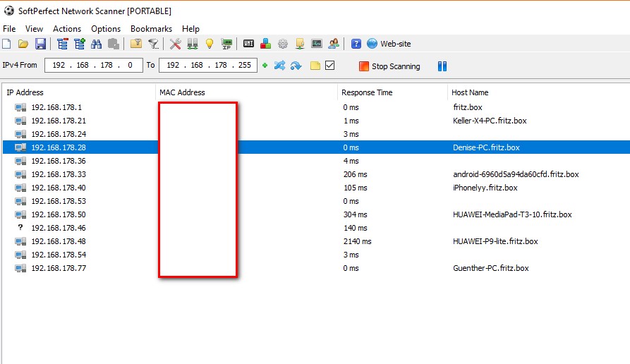630x364 pixels.
Task: Select the row 192.168.178.33
Action: (x=316, y=174)
